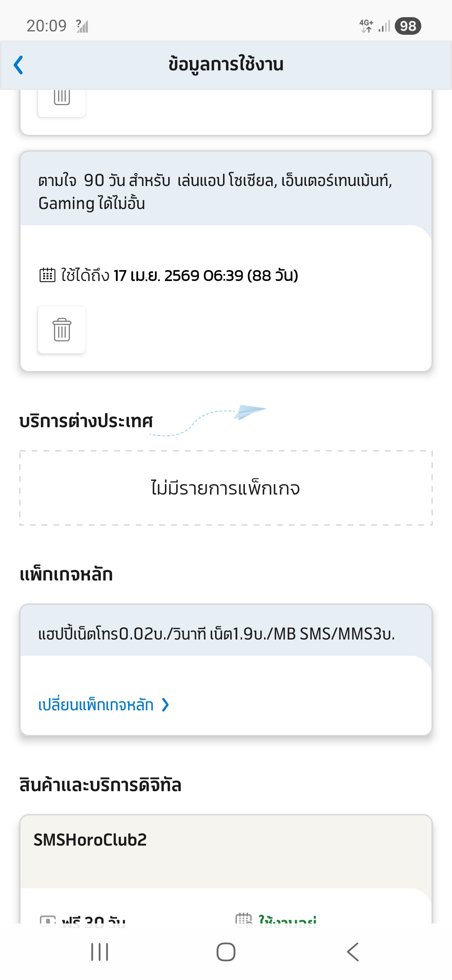
Task: Expand the chevron after เปลี่ยนแพ็กเกจหลัก
Action: point(166,705)
